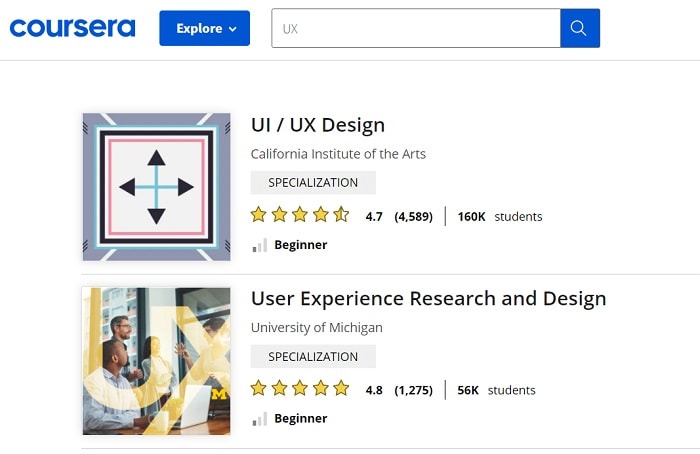Screen dimensions: 700x454
Task: Select the UI / UX Design course thumbnail
Action: [156, 187]
